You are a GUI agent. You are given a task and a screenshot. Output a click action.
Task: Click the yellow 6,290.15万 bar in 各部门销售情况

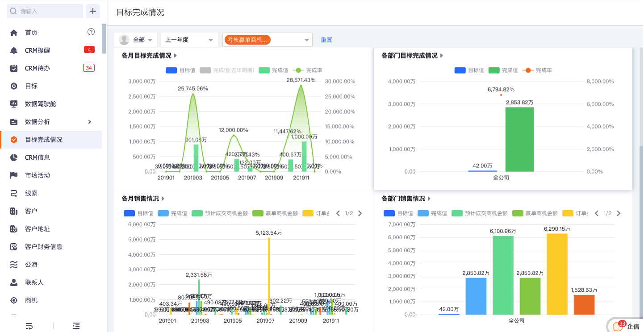pyautogui.click(x=557, y=274)
